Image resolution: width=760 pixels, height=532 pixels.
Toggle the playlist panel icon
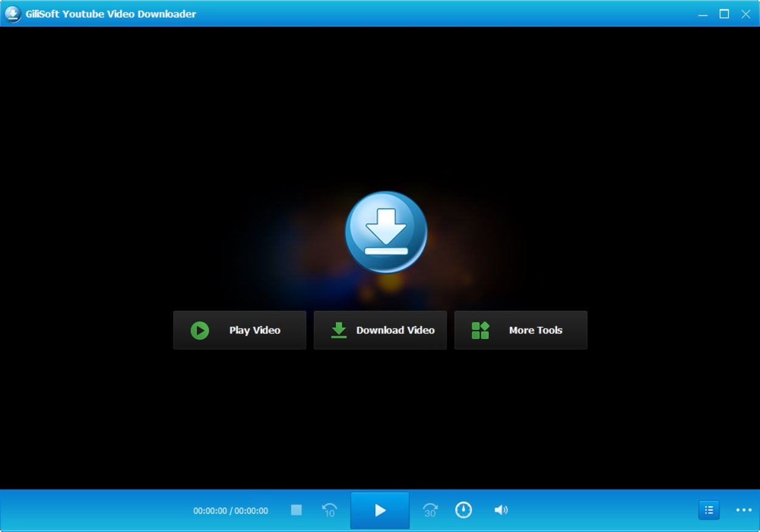[x=709, y=510]
